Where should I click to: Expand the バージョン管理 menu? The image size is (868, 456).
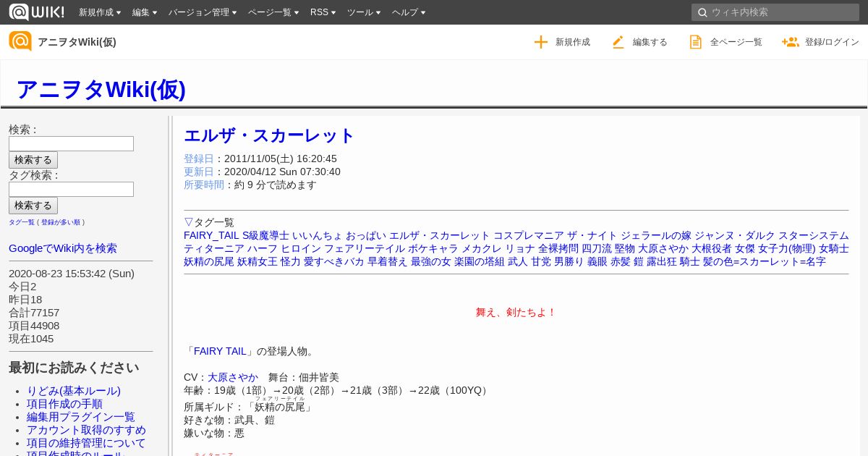[x=203, y=12]
